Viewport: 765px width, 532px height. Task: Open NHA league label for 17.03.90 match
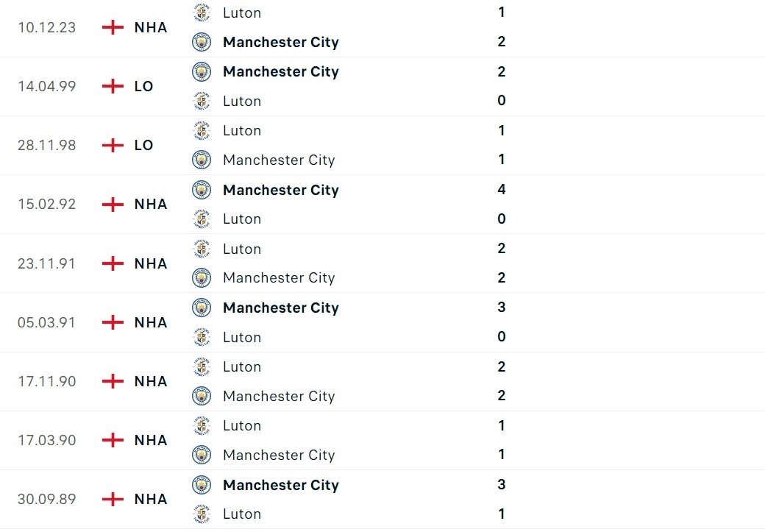(x=151, y=440)
